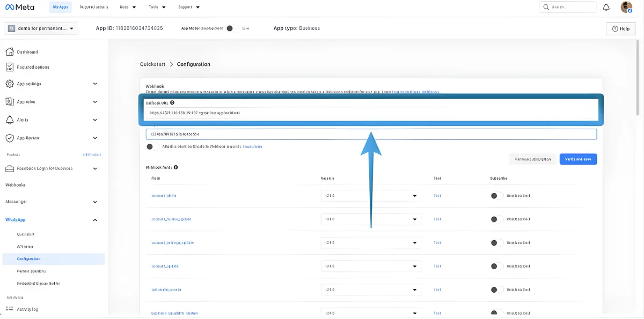Collapse the WhatsApp section chevron
The image size is (644, 319).
(x=95, y=220)
